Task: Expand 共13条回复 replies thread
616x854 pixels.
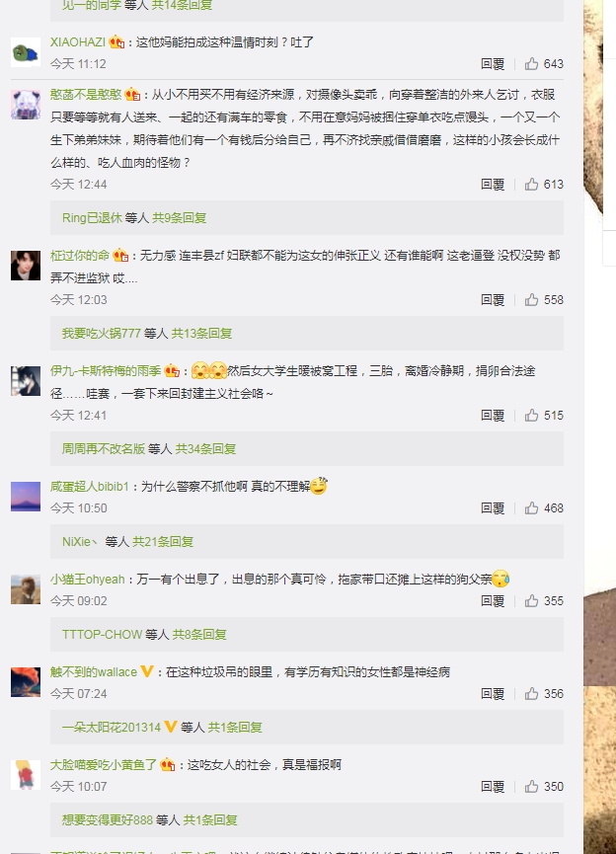Action: coord(201,334)
